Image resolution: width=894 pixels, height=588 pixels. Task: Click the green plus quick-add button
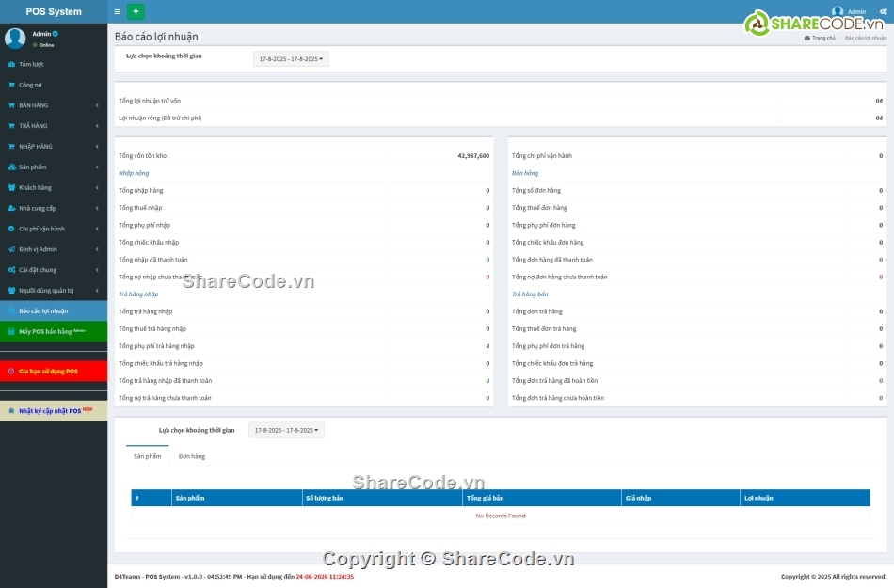point(136,12)
